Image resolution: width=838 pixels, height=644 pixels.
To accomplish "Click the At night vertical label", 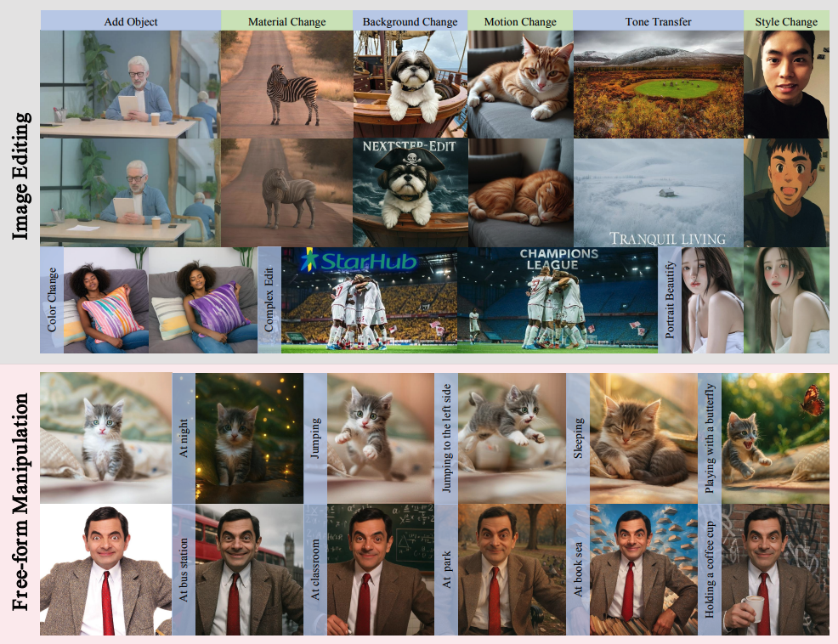I will tap(184, 438).
